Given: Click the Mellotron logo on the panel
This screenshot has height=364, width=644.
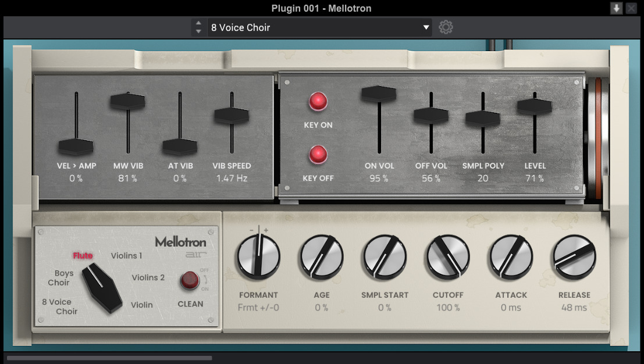Looking at the screenshot, I should pyautogui.click(x=181, y=242).
